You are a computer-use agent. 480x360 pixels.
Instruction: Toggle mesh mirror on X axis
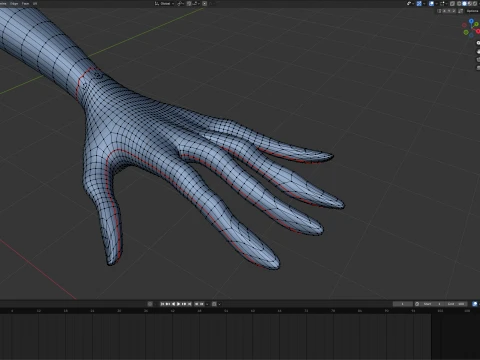point(444,11)
